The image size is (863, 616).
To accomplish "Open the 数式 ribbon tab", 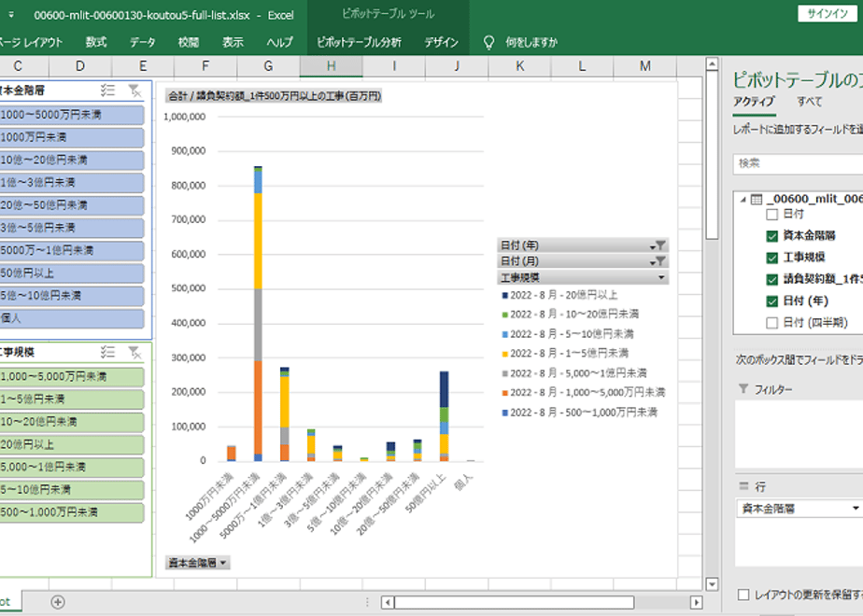I will 96,42.
